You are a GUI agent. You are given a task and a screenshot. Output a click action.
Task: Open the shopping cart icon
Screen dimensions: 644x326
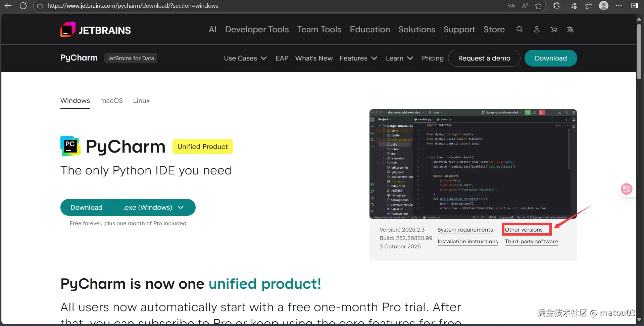coord(554,30)
